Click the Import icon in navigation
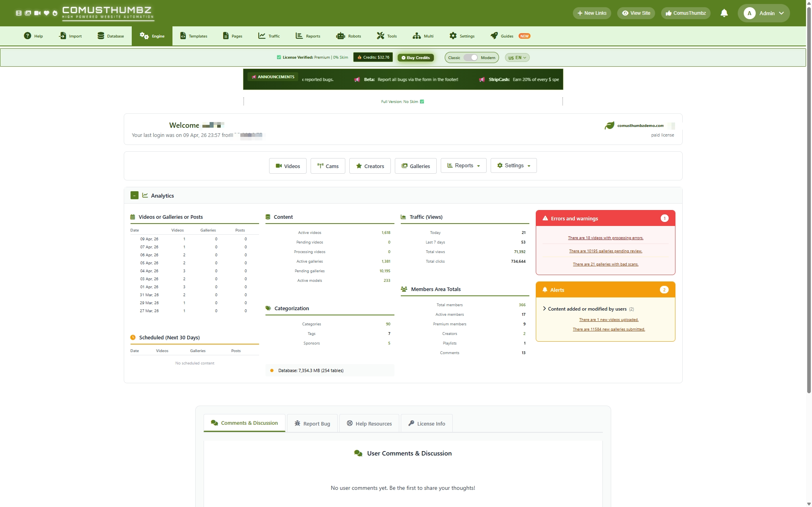 point(63,36)
